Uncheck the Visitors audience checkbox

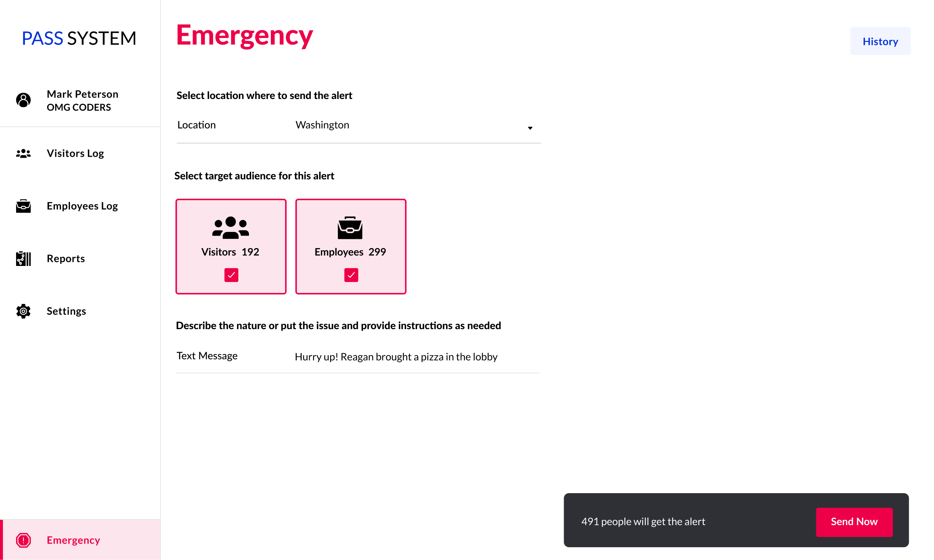coord(231,275)
